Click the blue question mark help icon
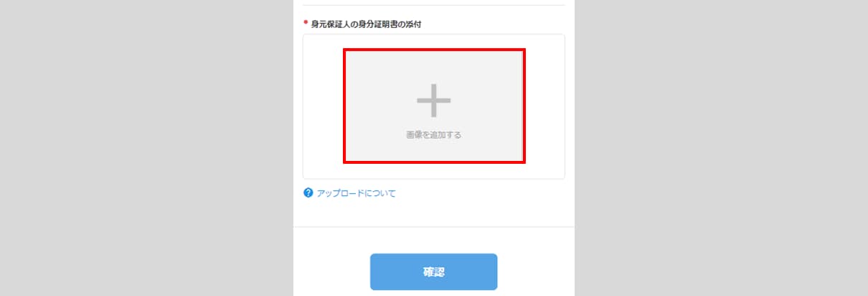 (308, 193)
